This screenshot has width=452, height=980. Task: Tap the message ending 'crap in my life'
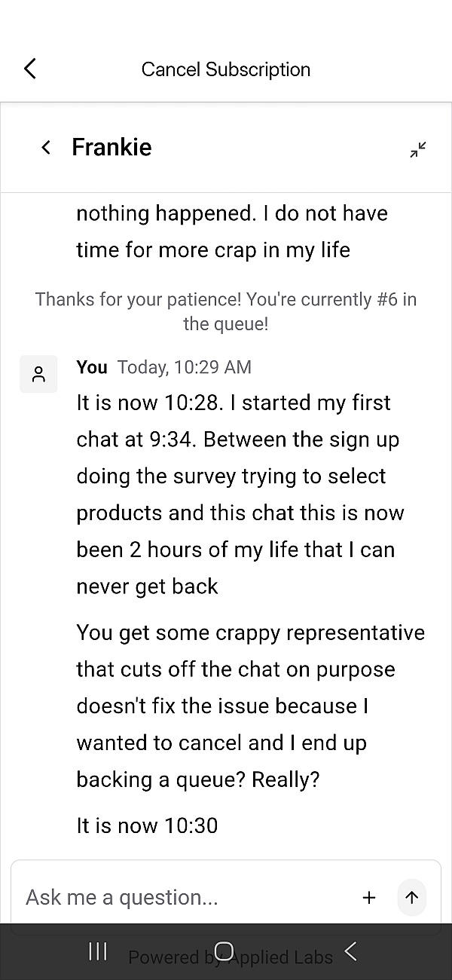point(226,231)
